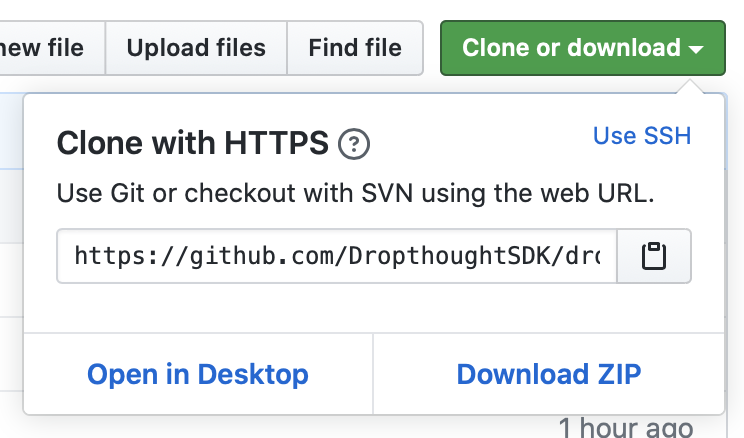Click the word 'Desktop' in bottom-left link
744x438 pixels.
(253, 374)
